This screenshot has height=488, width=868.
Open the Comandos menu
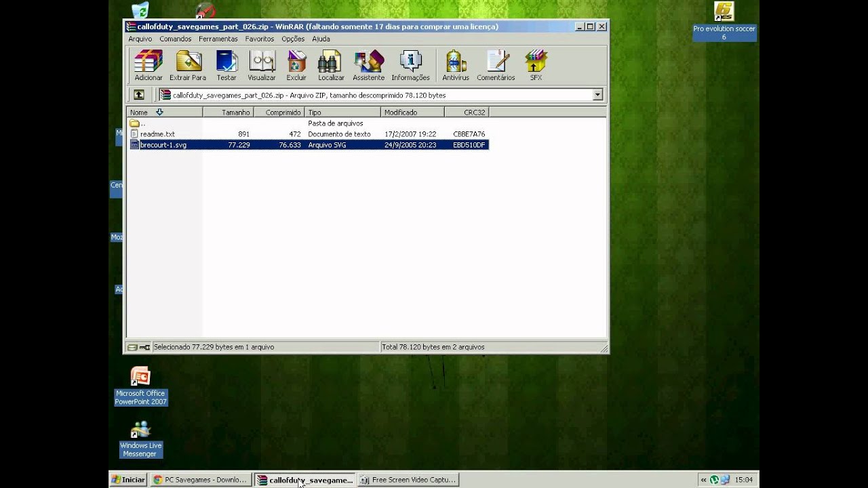tap(176, 39)
